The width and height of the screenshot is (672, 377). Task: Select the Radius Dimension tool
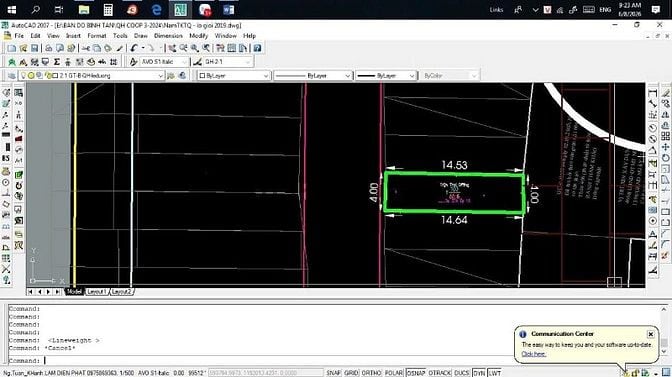tap(653, 128)
